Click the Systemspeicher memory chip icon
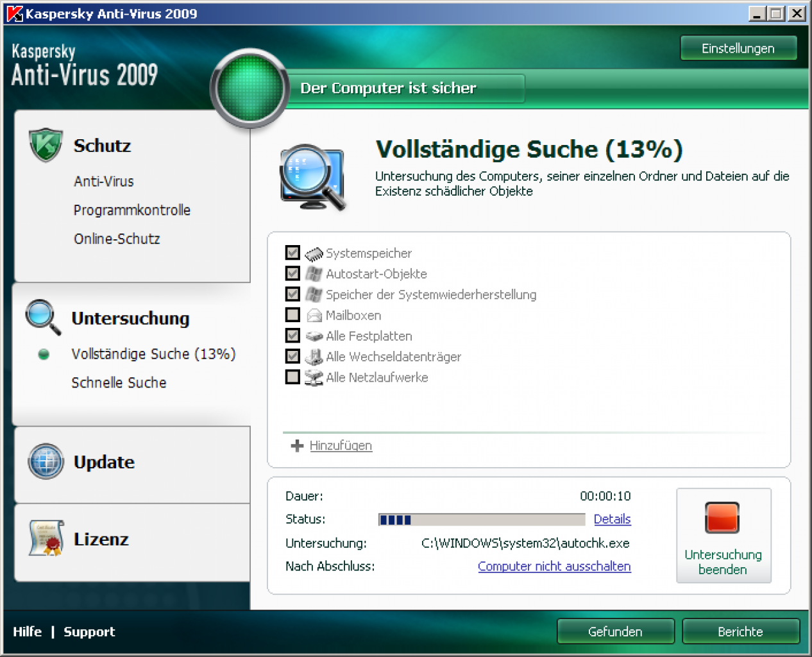Image resolution: width=812 pixels, height=657 pixels. [x=314, y=253]
